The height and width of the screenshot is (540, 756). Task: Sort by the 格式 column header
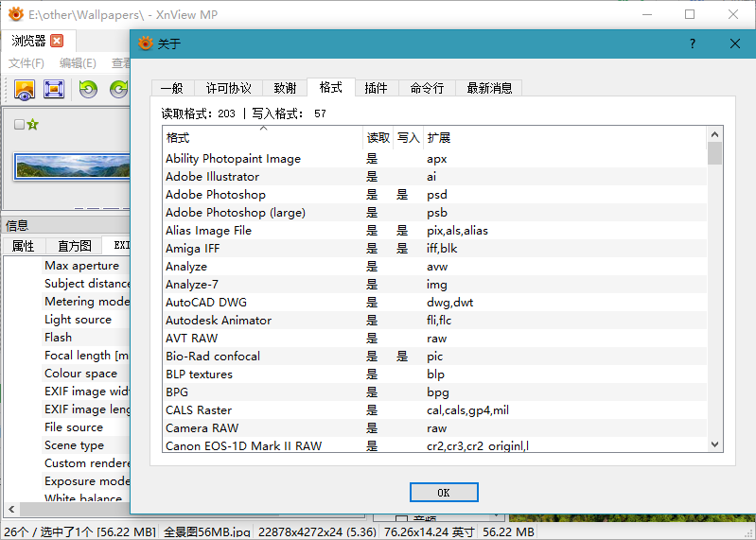tap(263, 138)
